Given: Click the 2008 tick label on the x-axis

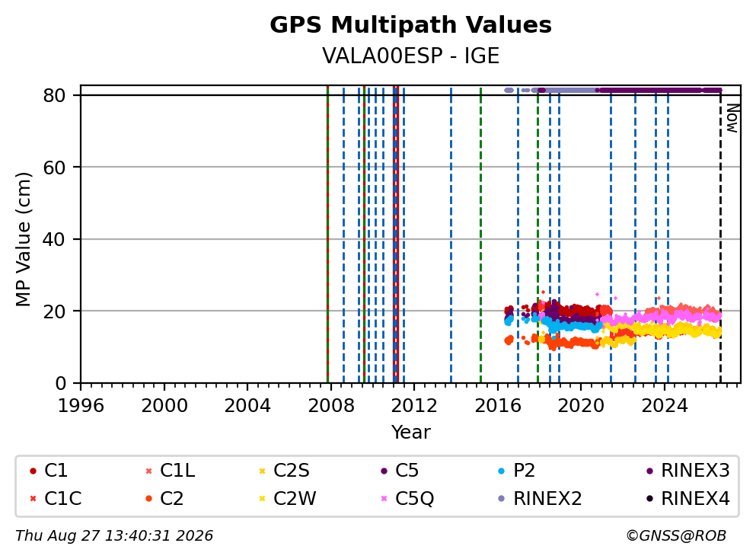Looking at the screenshot, I should pyautogui.click(x=330, y=406).
